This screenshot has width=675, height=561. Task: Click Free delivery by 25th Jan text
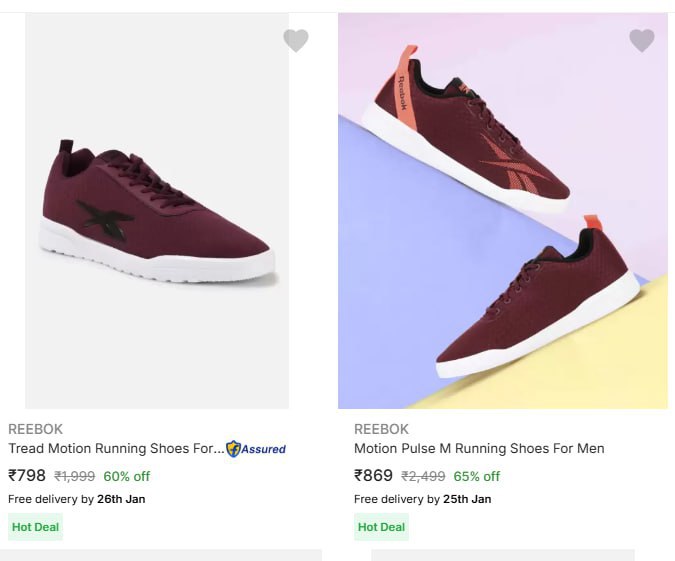pos(422,499)
